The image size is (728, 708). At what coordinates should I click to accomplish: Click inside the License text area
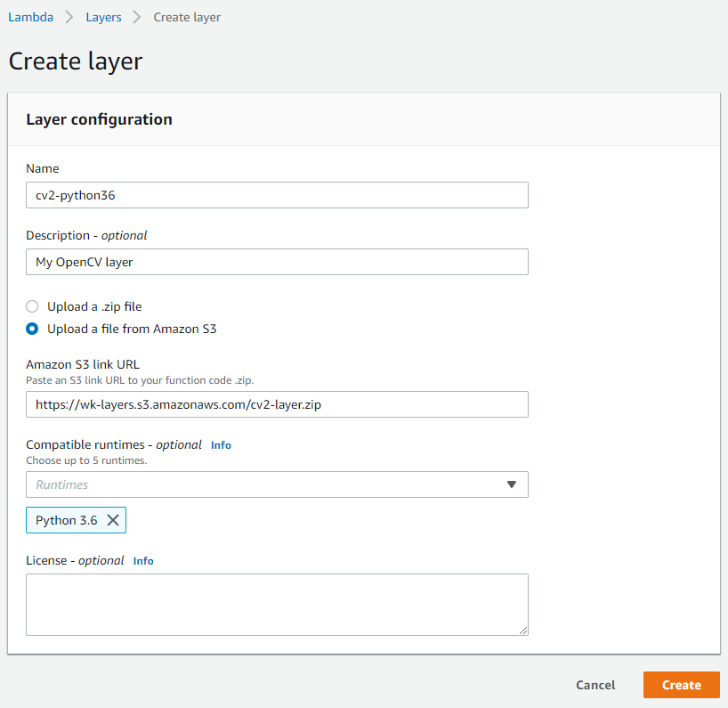[277, 605]
